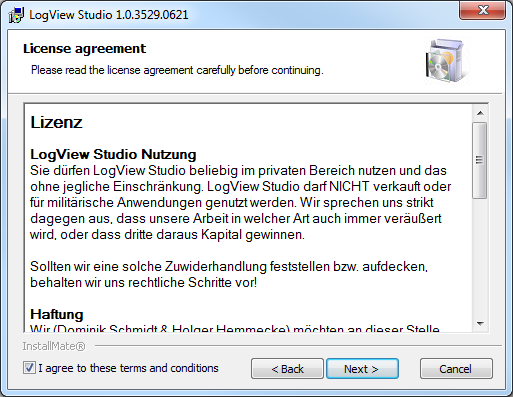
Task: Cancel the installation
Action: 456,369
